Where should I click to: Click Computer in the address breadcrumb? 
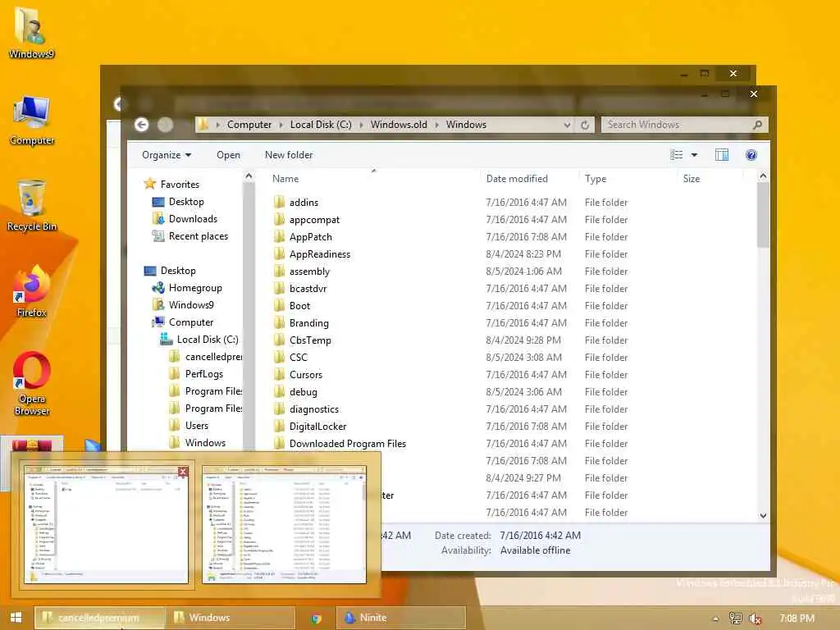point(249,125)
